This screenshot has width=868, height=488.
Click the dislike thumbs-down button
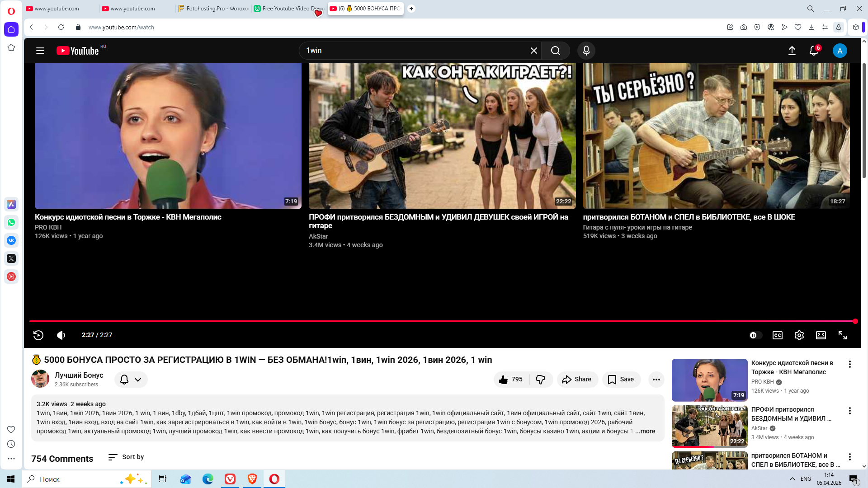coord(540,380)
